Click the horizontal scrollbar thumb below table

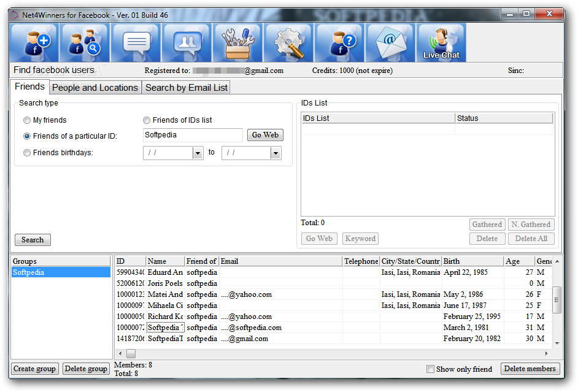pos(131,354)
